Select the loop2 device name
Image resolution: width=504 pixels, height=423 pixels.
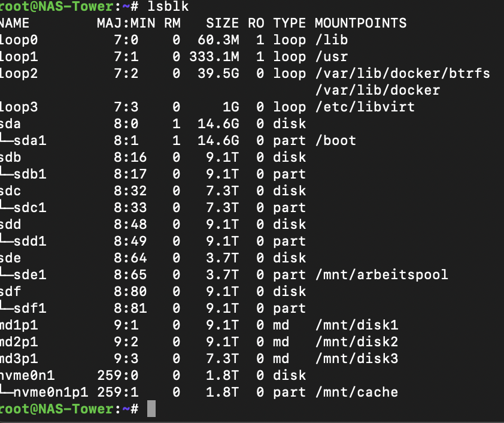pos(19,73)
